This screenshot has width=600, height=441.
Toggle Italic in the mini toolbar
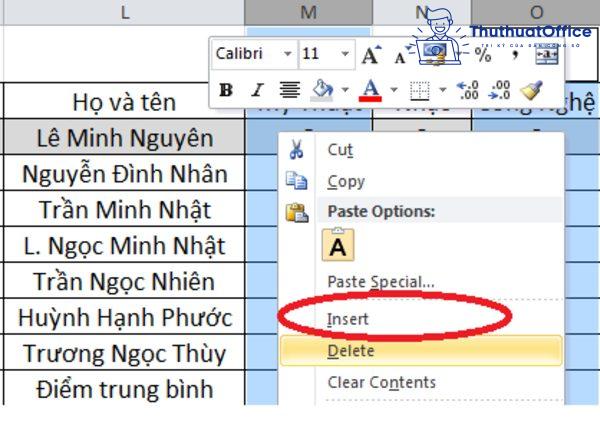[258, 90]
